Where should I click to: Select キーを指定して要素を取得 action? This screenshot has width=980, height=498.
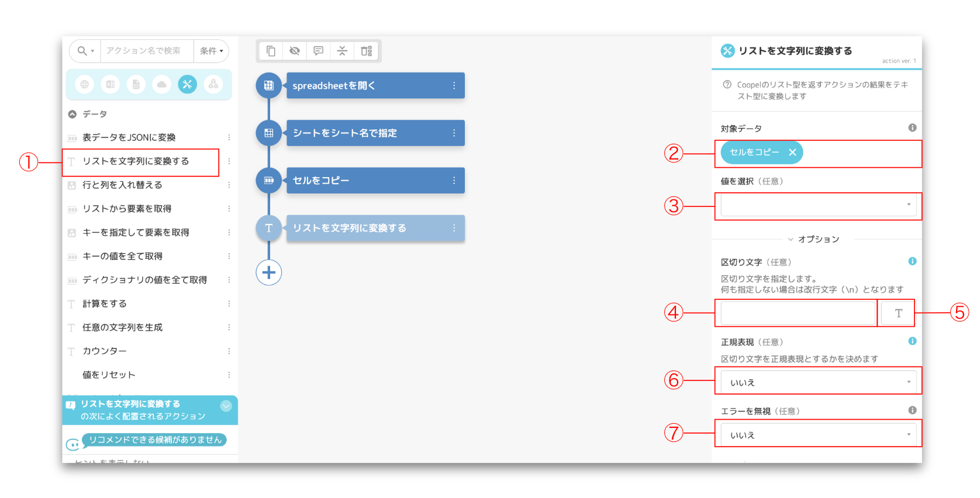click(136, 233)
